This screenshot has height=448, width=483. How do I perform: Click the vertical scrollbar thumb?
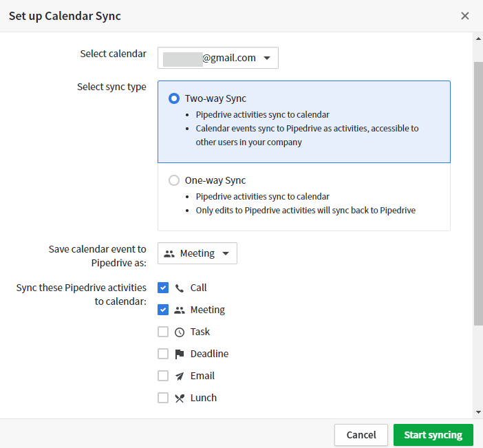478,193
